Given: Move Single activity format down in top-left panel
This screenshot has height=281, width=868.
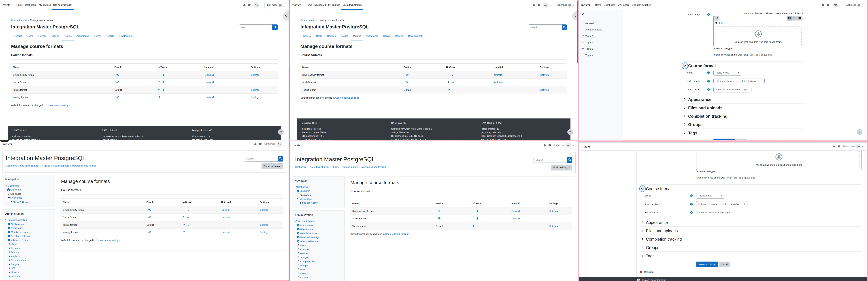Looking at the screenshot, I should (x=163, y=75).
